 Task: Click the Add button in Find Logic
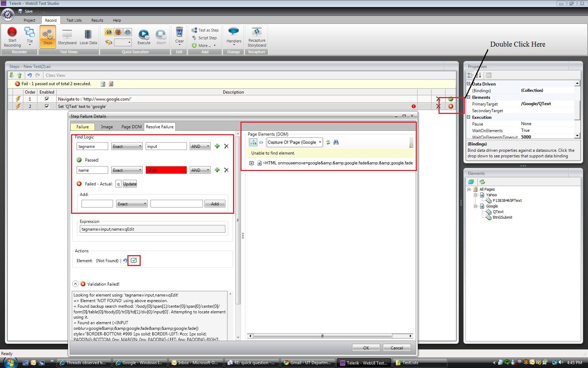(x=215, y=204)
